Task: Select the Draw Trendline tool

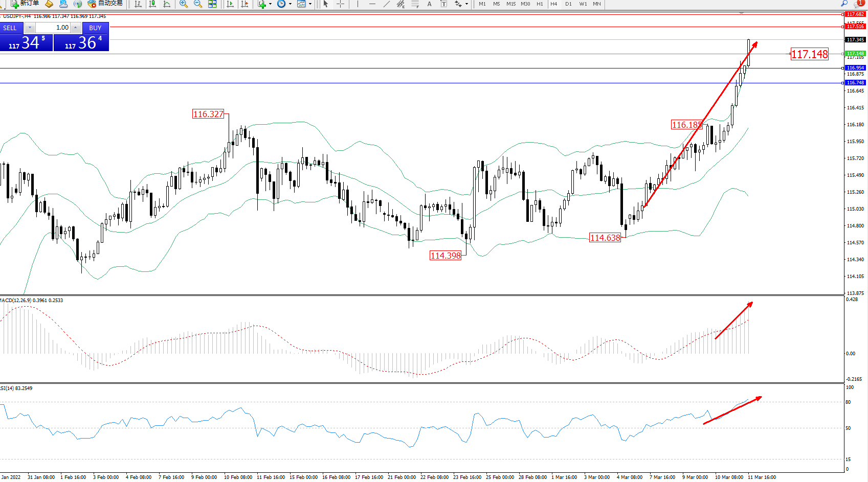Action: click(x=387, y=4)
